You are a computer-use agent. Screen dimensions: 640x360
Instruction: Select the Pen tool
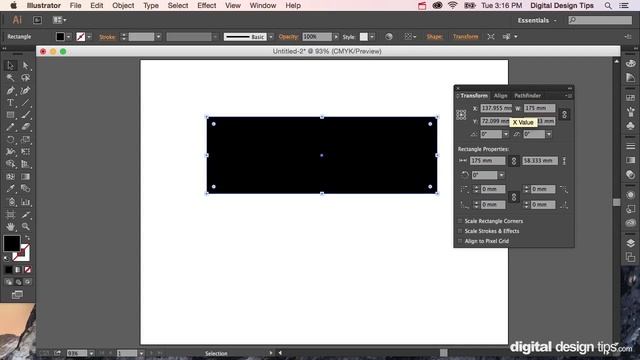coord(10,90)
